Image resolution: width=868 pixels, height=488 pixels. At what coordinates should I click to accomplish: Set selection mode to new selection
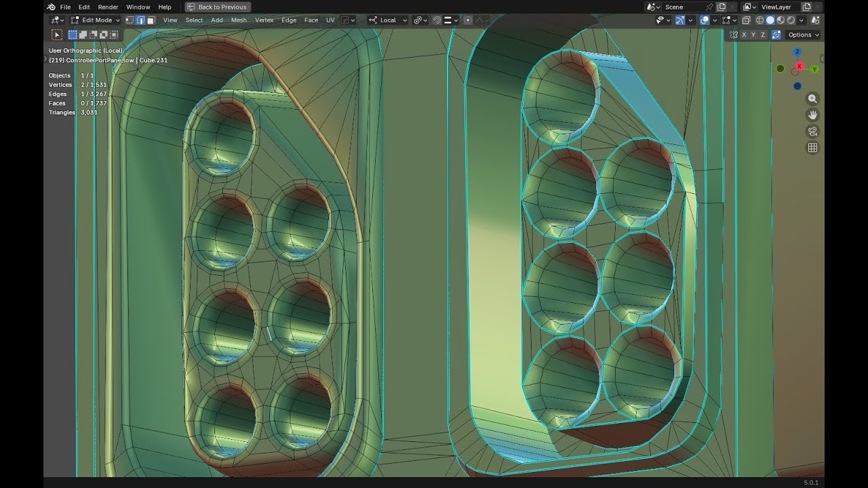pos(73,35)
